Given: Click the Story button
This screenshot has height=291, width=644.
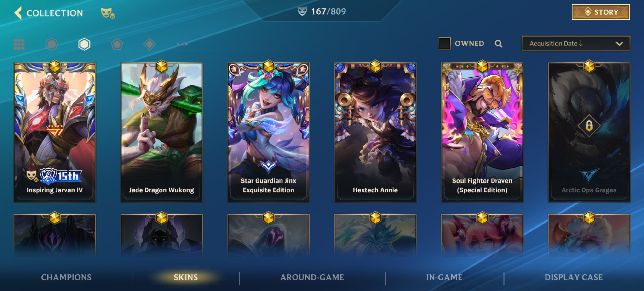Looking at the screenshot, I should (x=600, y=12).
